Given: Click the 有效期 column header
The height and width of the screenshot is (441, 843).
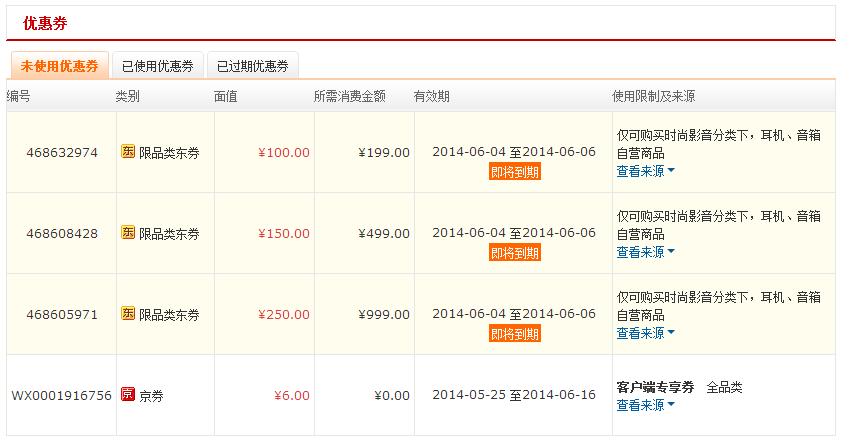Looking at the screenshot, I should tap(431, 96).
